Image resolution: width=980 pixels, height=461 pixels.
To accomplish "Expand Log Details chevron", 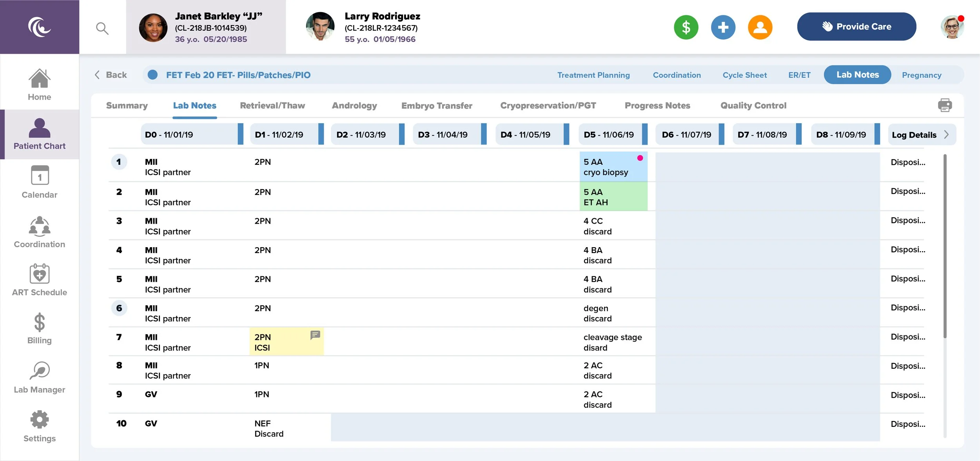I will point(946,135).
